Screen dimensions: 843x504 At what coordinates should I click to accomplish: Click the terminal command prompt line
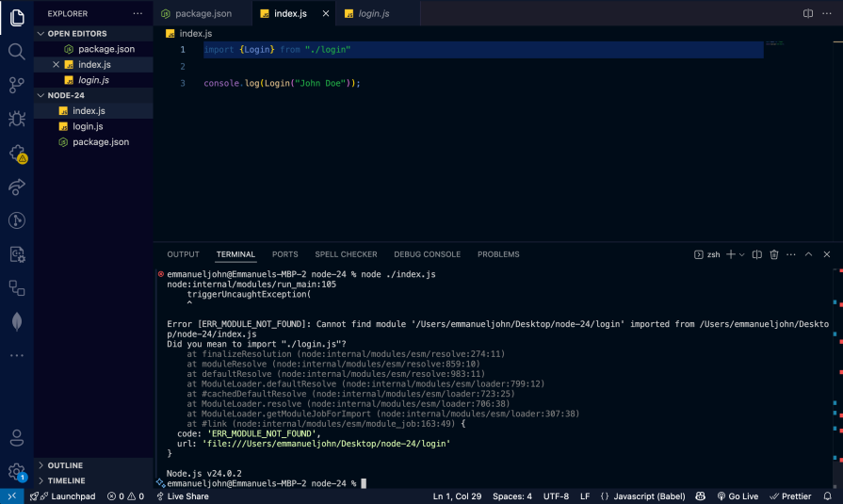[x=267, y=483]
